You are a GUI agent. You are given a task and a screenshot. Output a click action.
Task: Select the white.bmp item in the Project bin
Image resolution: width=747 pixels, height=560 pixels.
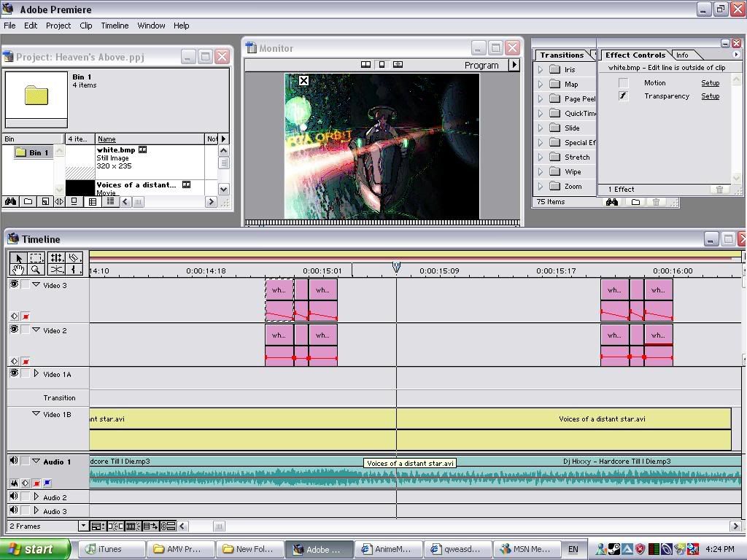[x=116, y=150]
